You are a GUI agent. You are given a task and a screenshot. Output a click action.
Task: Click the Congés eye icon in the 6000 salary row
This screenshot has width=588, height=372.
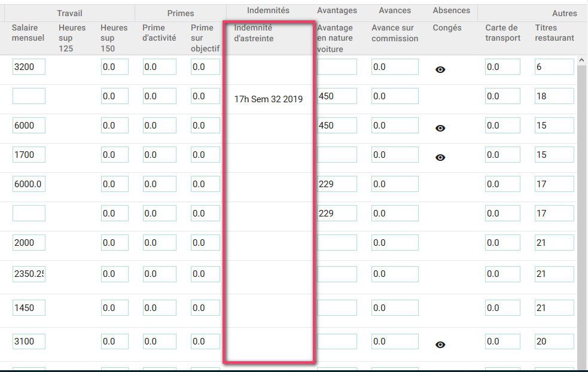440,128
